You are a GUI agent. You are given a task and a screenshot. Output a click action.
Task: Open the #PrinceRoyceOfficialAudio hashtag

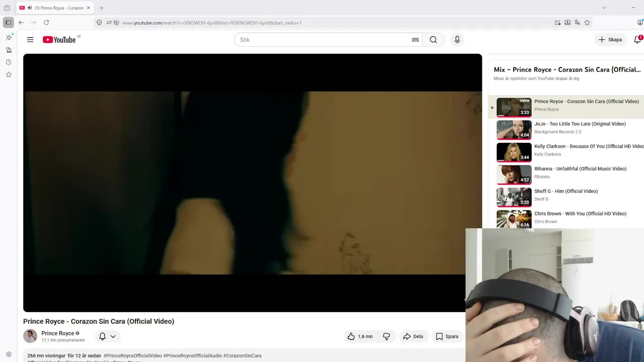tap(192, 355)
